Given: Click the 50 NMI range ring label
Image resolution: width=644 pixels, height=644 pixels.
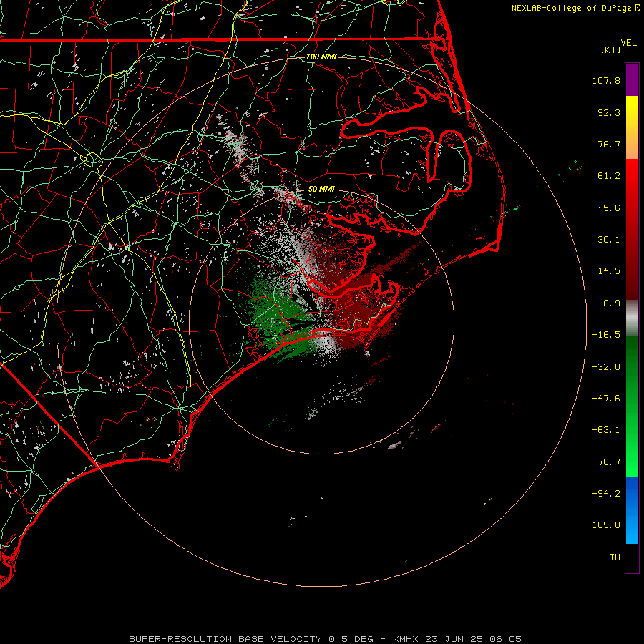Looking at the screenshot, I should pyautogui.click(x=321, y=190).
